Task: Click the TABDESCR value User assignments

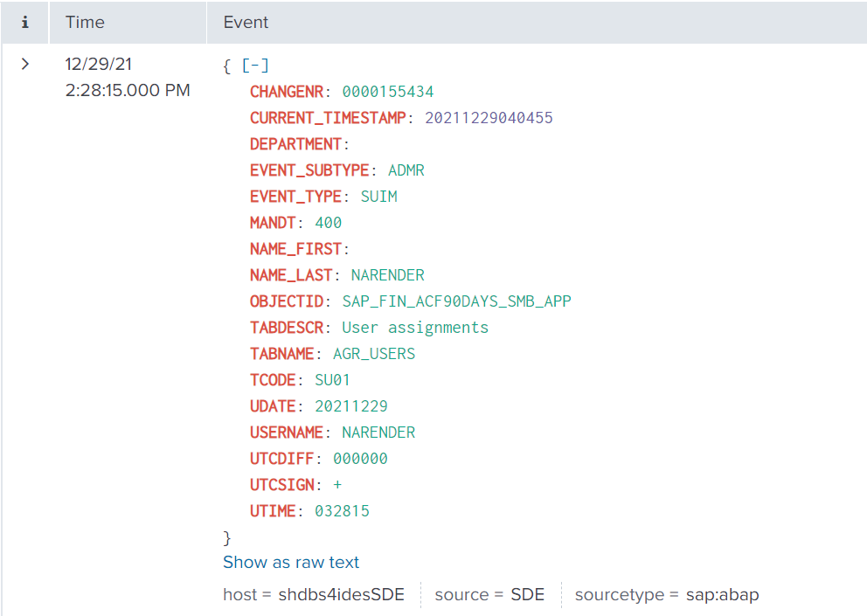Action: click(x=415, y=328)
